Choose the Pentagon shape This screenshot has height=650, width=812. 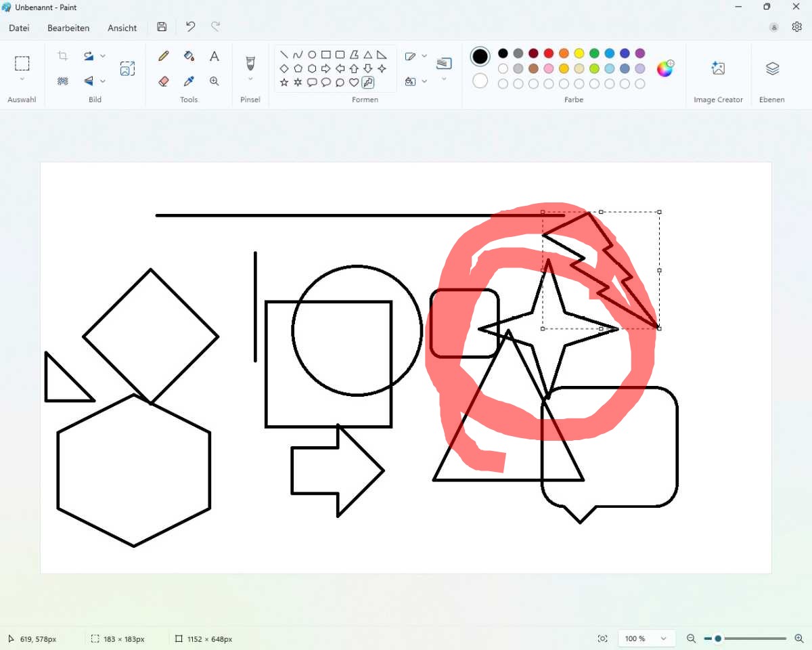(x=298, y=68)
